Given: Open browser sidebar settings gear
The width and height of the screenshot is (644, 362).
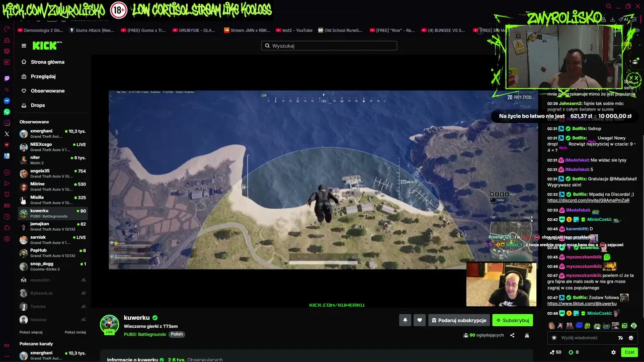Looking at the screenshot, I should pyautogui.click(x=7, y=239).
